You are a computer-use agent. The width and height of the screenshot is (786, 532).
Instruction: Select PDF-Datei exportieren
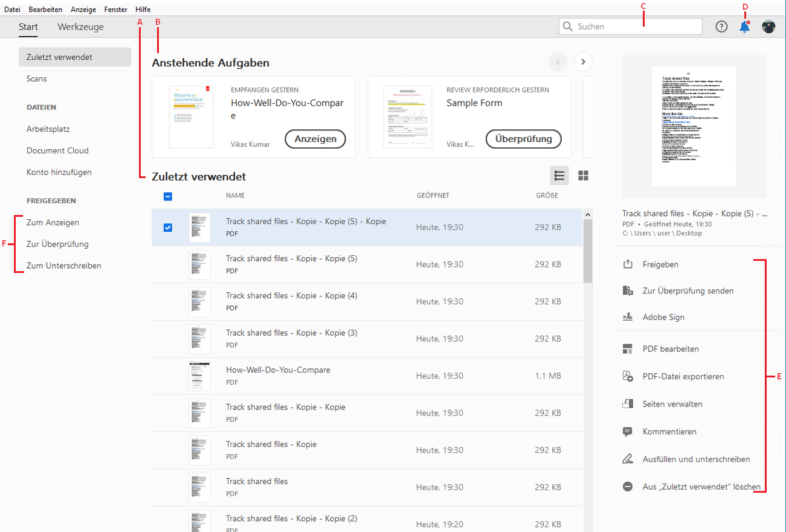pos(683,376)
